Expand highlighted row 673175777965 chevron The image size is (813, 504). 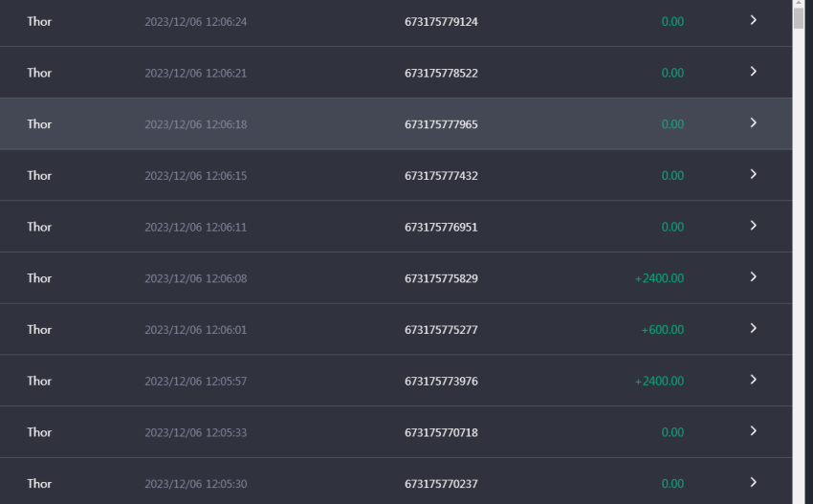754,122
